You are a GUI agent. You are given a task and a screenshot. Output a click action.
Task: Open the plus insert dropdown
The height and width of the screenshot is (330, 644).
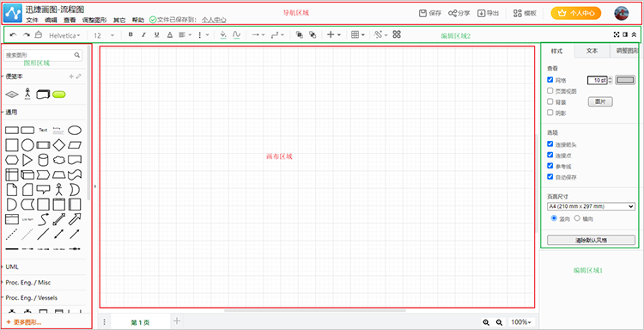333,35
